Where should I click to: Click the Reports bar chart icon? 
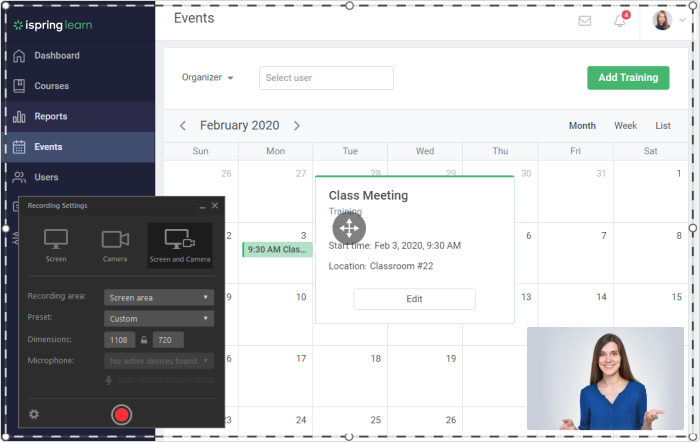pos(19,117)
